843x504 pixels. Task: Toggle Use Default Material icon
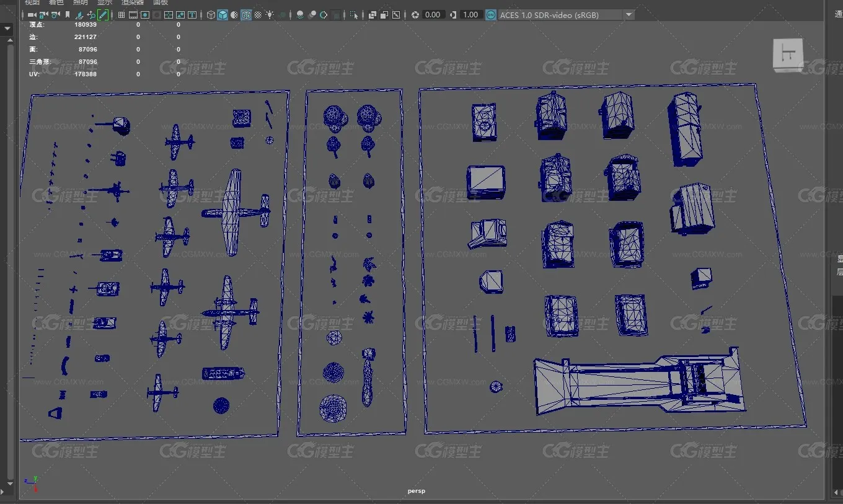(234, 15)
